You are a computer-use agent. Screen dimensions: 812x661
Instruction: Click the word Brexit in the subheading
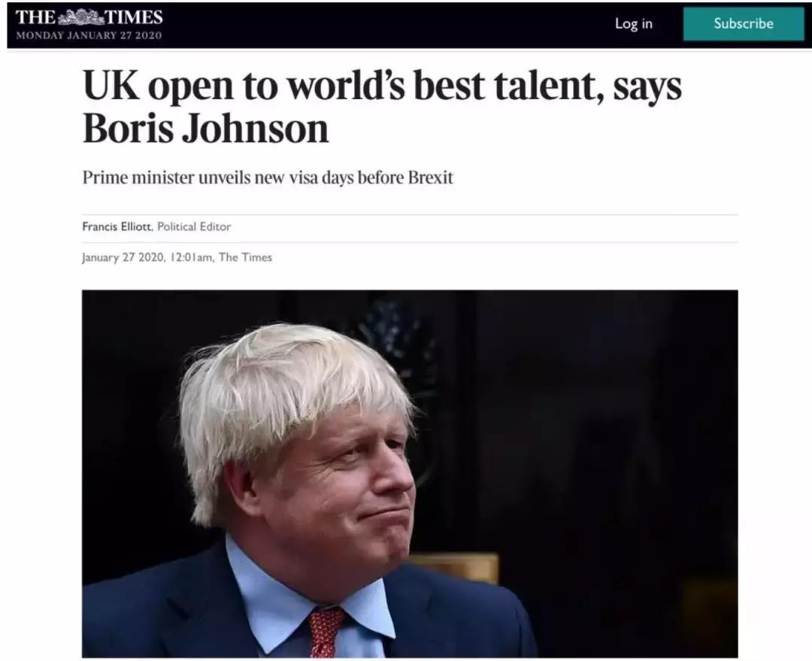pos(430,177)
